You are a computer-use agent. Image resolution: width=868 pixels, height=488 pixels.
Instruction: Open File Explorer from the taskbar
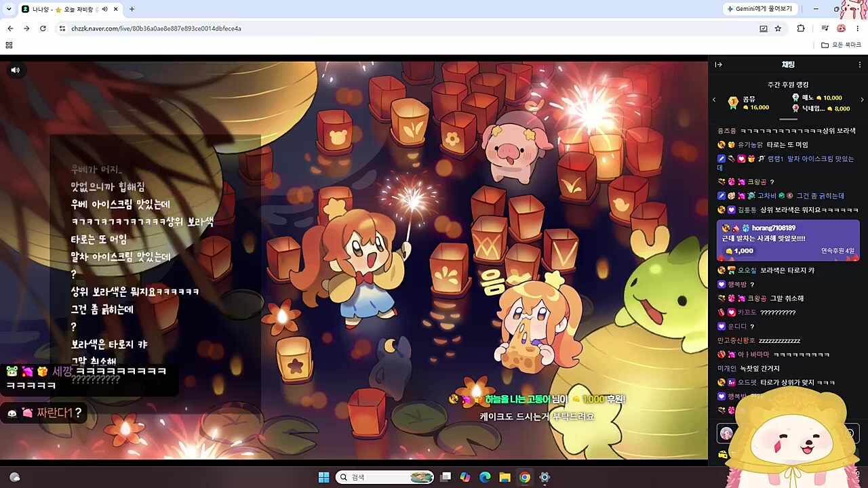coord(505,477)
